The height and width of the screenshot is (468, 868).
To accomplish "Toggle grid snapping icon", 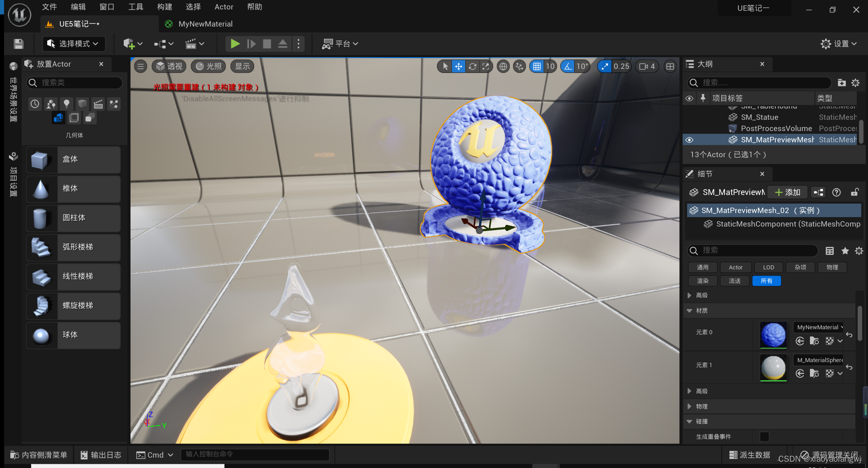I will coord(537,67).
